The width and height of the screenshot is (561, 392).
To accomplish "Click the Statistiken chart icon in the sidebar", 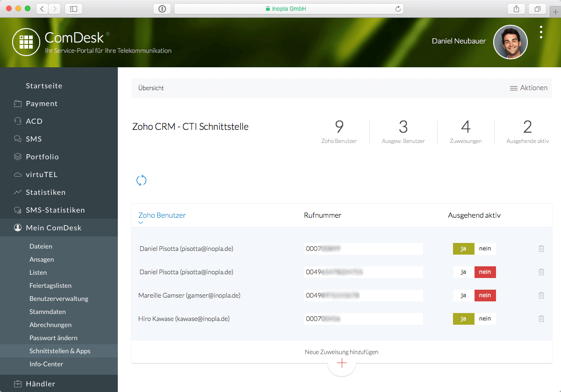I will (18, 192).
